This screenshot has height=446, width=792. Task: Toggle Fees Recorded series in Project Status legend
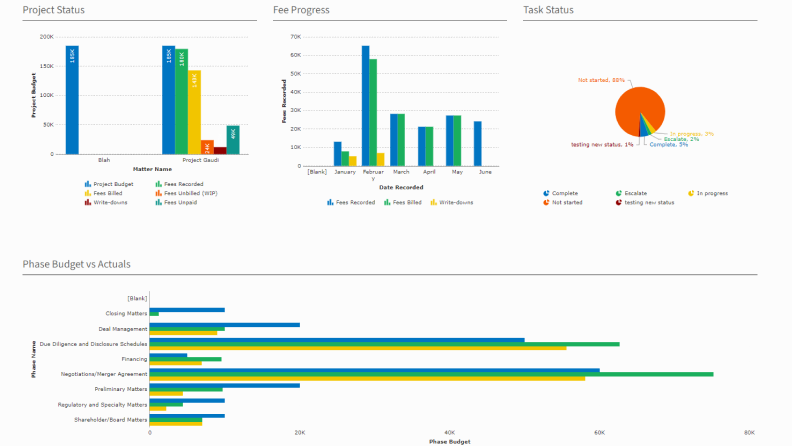tap(182, 184)
